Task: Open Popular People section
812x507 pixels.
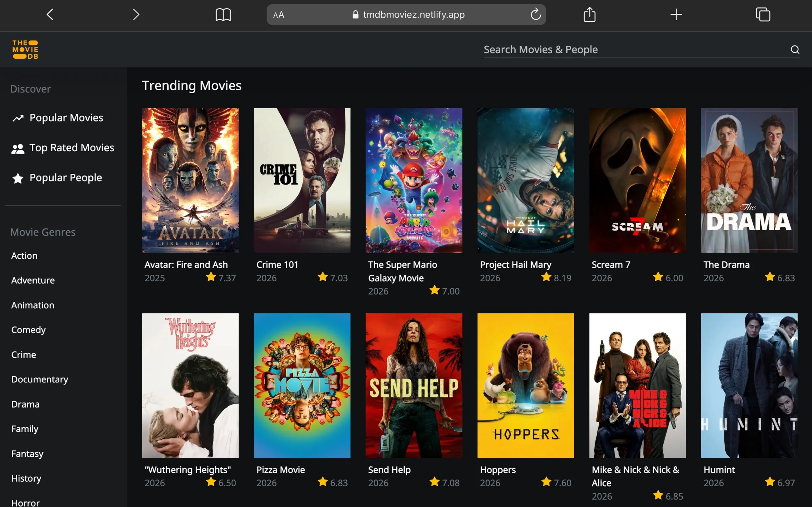Action: [x=65, y=177]
